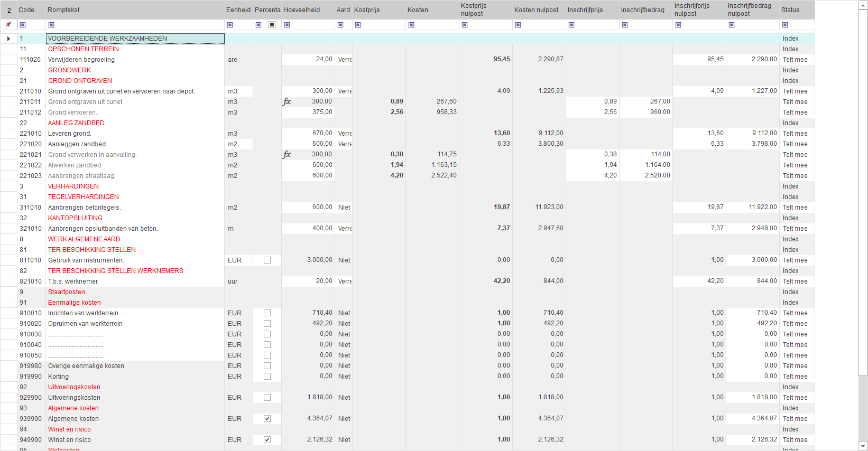This screenshot has height=451, width=868.
Task: Open the filter operator icon under Kostprijs nulpost
Action: tap(465, 25)
